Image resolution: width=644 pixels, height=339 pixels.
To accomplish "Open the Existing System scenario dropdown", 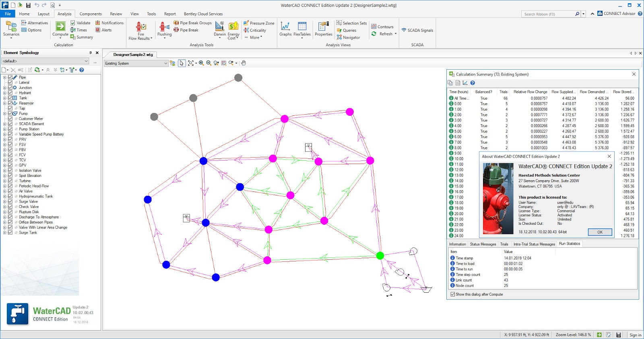I will coord(136,63).
